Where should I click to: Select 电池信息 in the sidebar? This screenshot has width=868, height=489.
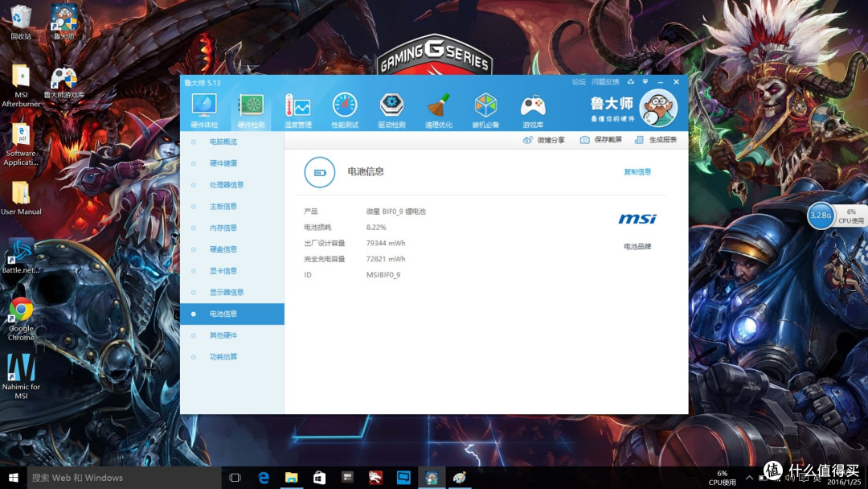232,314
